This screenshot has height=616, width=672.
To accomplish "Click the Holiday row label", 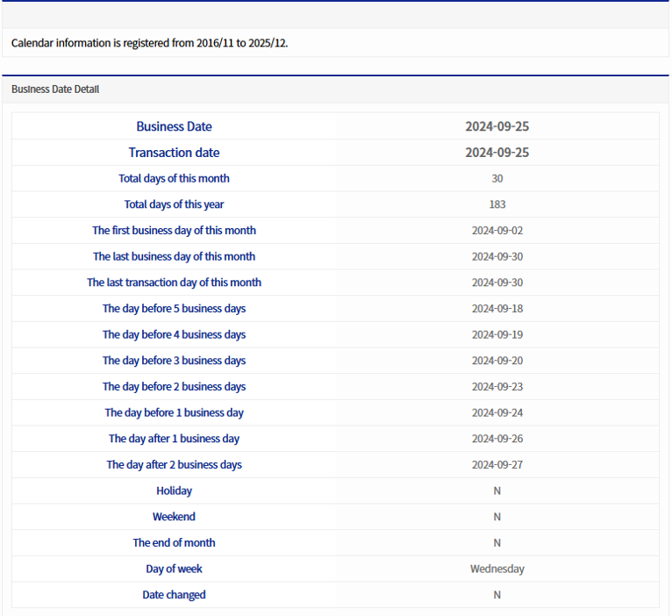I will click(x=174, y=491).
